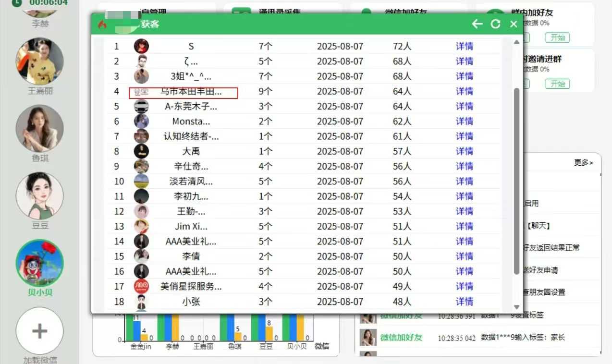This screenshot has height=364, width=612.
Task: View 详情 for 小张 in row 18
Action: [x=464, y=302]
